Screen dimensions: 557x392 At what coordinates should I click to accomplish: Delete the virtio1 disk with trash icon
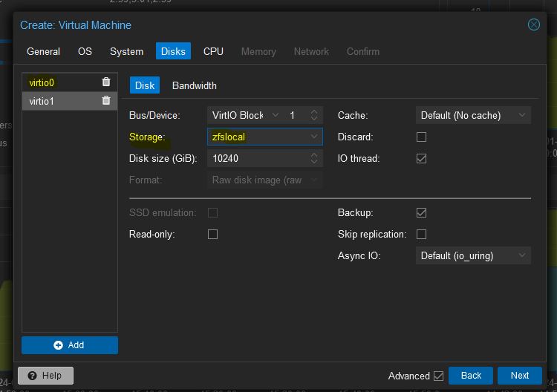[106, 101]
